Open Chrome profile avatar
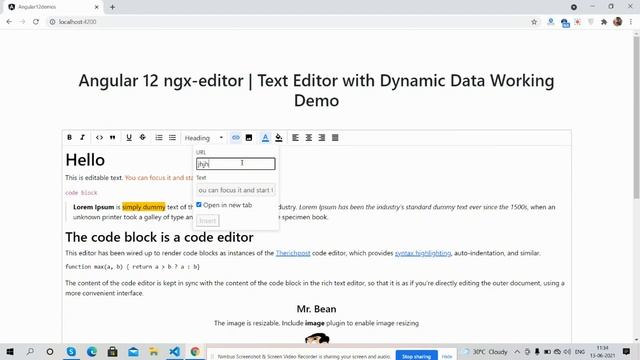Screen dimensions: 640x360 coord(618,22)
